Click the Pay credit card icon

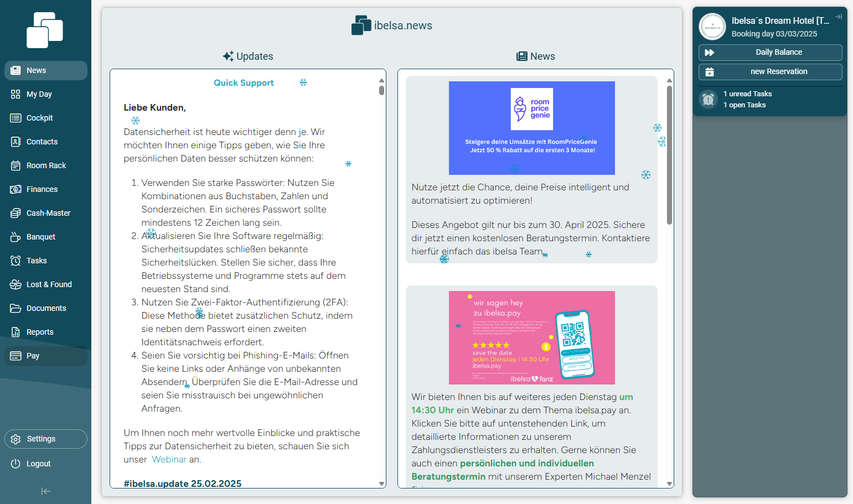(15, 356)
